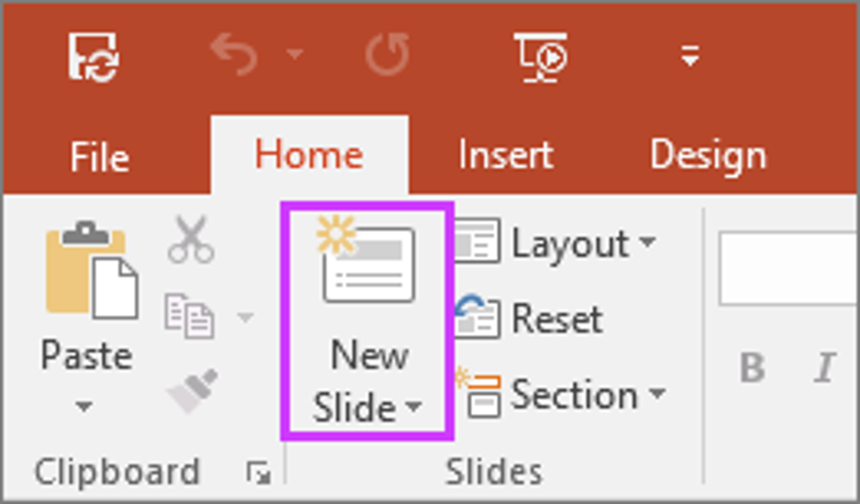Toggle Italic formatting
Screen dimensions: 860x504
[x=825, y=368]
